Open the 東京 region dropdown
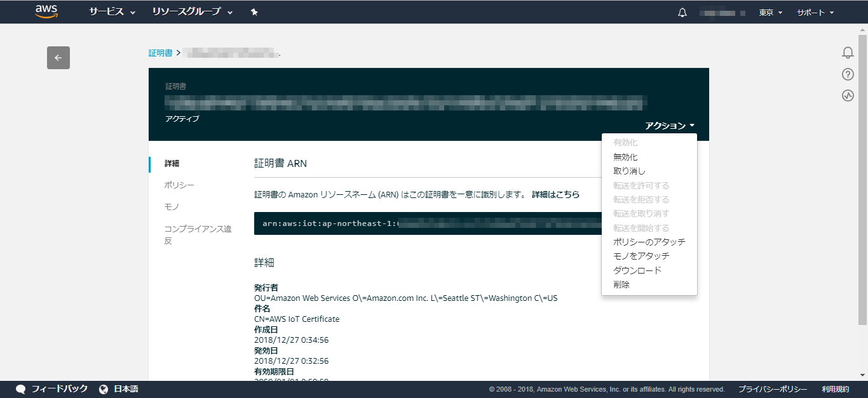 [771, 12]
